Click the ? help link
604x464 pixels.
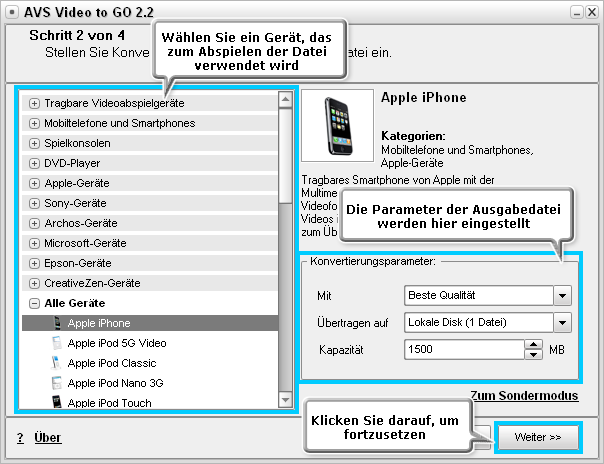[20, 438]
